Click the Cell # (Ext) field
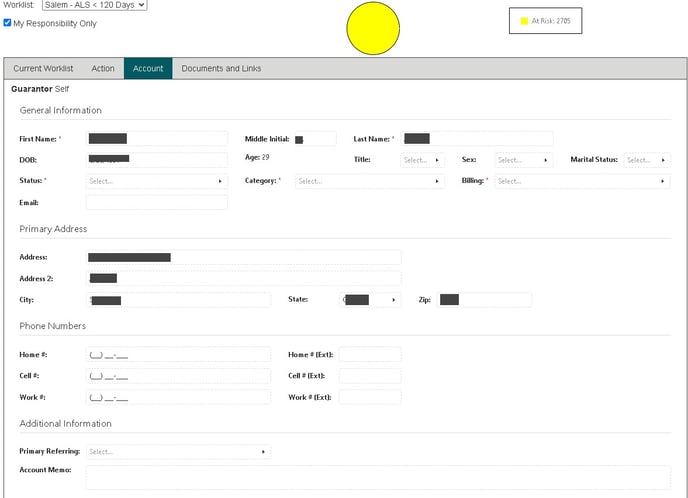 tap(370, 376)
